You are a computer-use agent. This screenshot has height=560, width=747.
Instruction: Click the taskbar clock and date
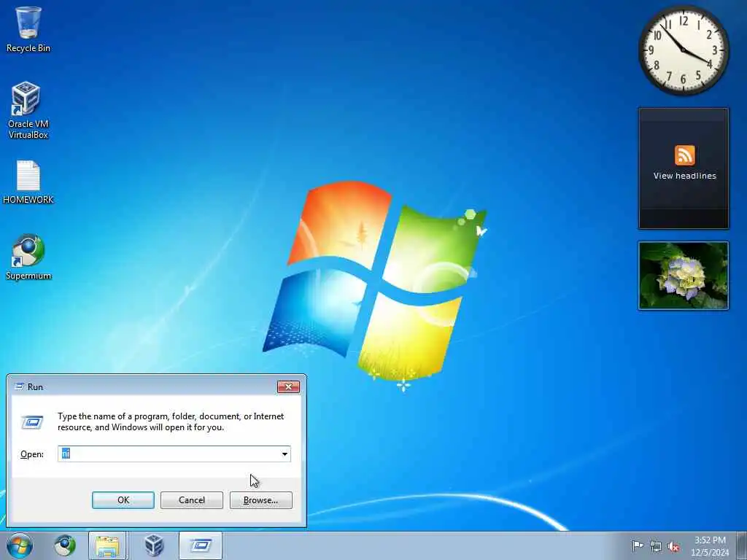[x=710, y=546]
